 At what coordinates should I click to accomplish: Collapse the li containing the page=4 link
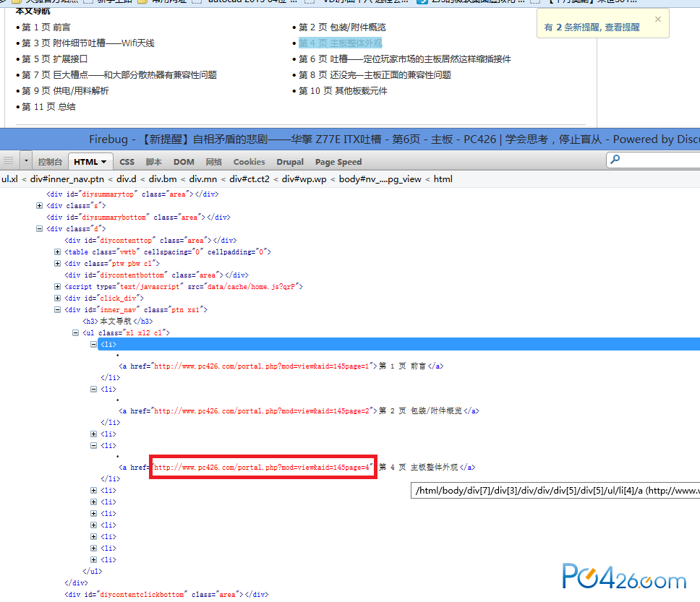[x=93, y=445]
